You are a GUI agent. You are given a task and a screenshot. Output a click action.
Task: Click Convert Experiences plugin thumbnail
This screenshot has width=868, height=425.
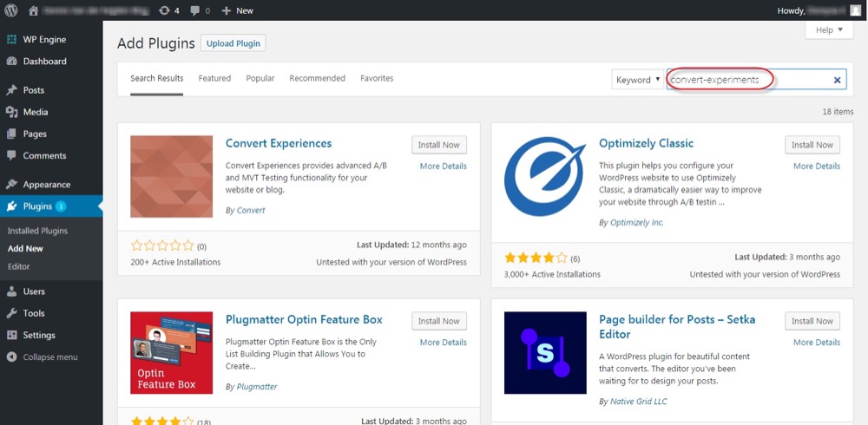pos(172,177)
